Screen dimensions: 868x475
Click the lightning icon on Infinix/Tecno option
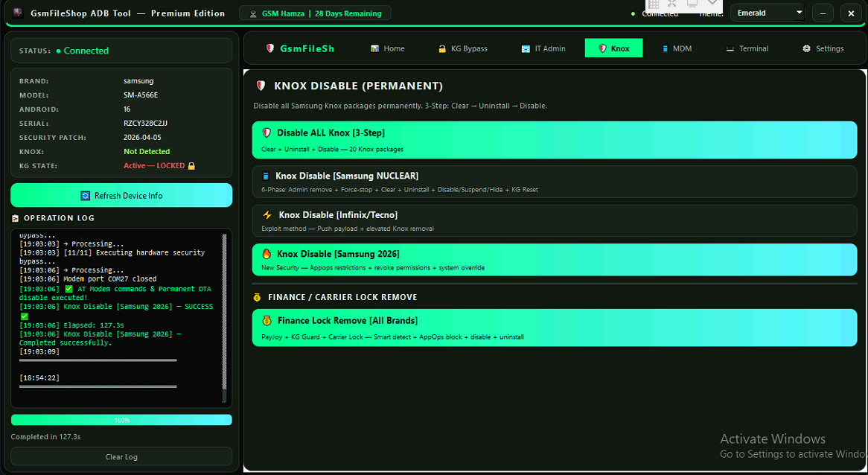tap(267, 215)
